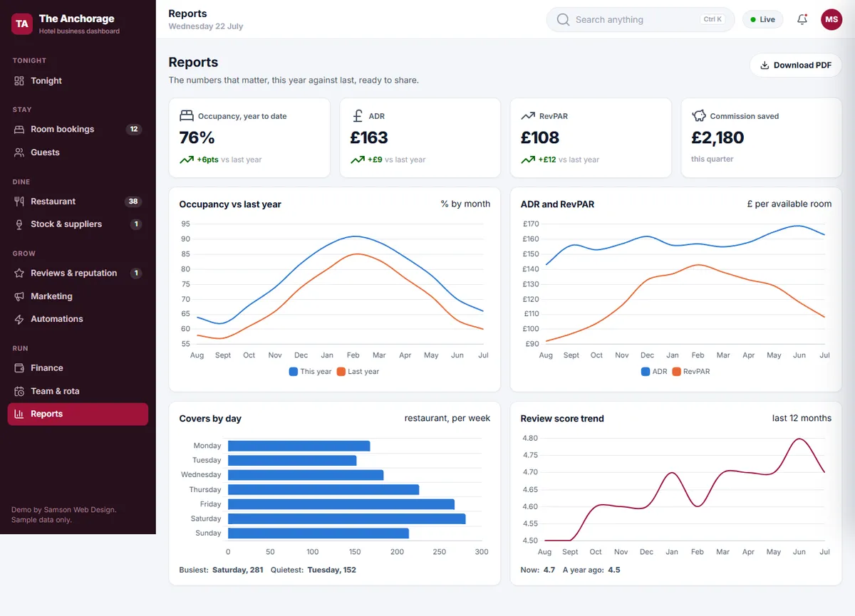Click the TA logo badge
The image size is (855, 616).
click(x=22, y=24)
